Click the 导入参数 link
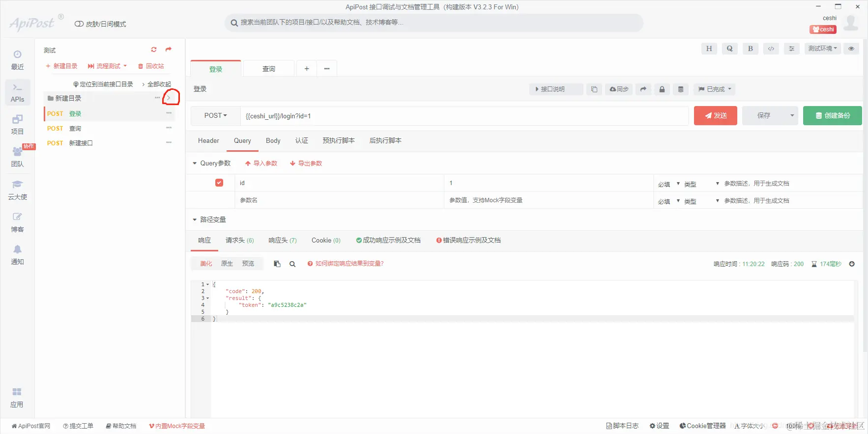The image size is (868, 434). coord(261,163)
